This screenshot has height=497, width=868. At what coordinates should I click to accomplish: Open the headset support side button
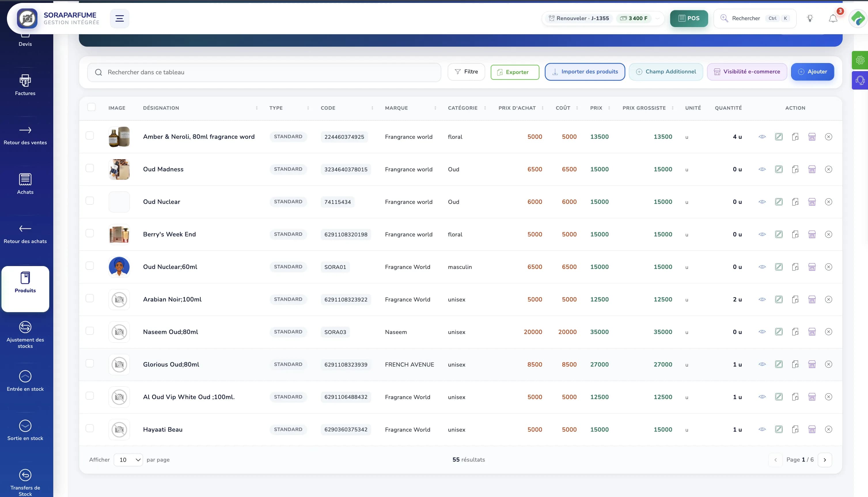click(x=860, y=81)
